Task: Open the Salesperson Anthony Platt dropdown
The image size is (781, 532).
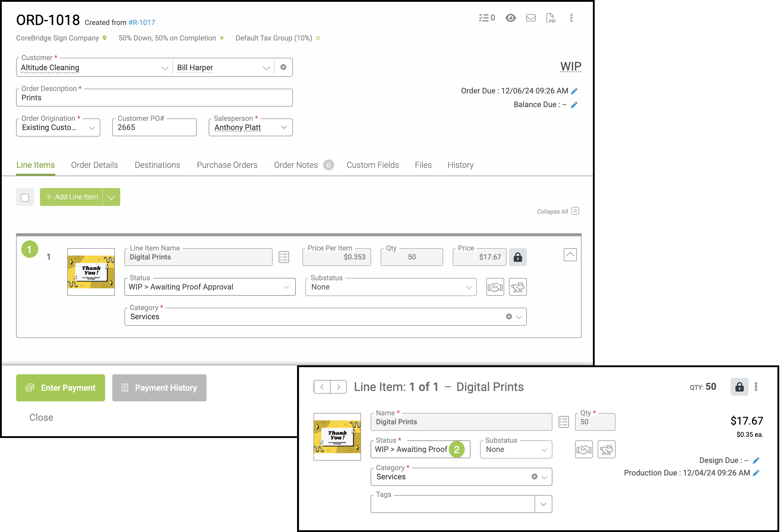Action: point(250,128)
